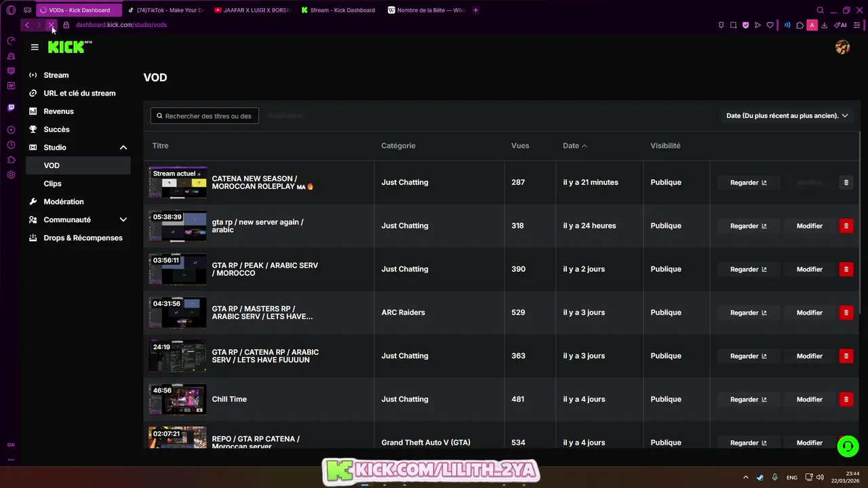Click Regarder for 'GTA RP / CATENA RP' VOD
The height and width of the screenshot is (488, 868).
click(749, 356)
